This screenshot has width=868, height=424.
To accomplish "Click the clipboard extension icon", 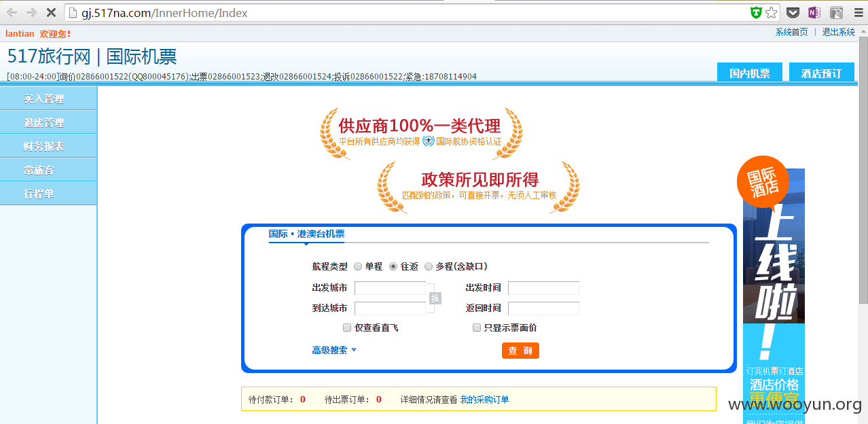I will click(836, 13).
